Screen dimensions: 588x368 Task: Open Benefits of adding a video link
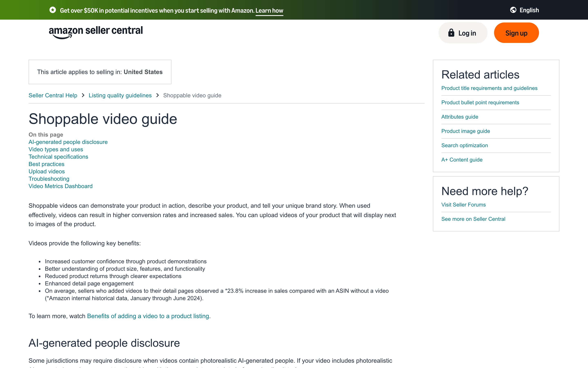point(148,316)
